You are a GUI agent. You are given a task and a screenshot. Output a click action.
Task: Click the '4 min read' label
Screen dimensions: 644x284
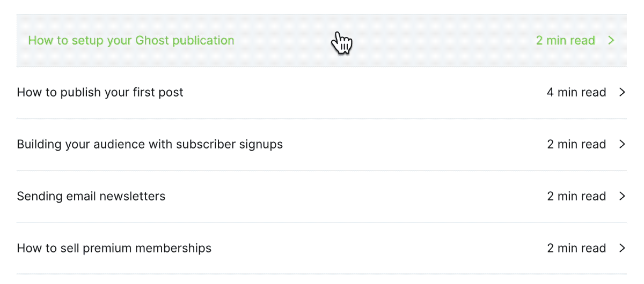pos(576,92)
